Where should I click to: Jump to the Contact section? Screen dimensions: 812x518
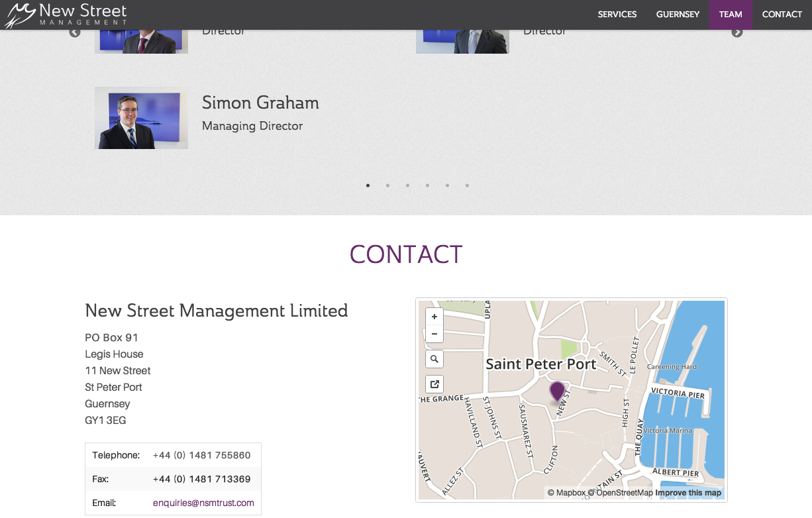pos(782,15)
